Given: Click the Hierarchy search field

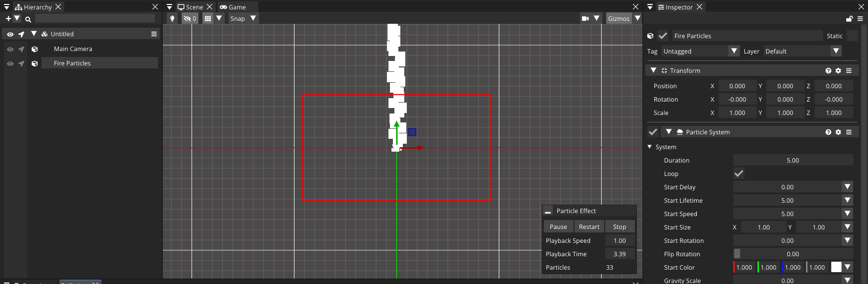Looking at the screenshot, I should point(95,18).
